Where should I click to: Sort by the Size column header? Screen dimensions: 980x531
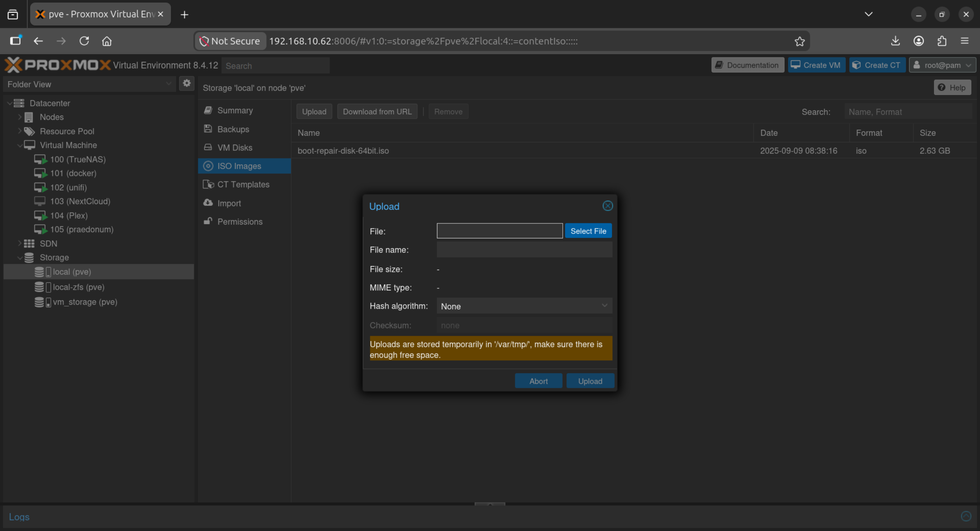pyautogui.click(x=944, y=133)
